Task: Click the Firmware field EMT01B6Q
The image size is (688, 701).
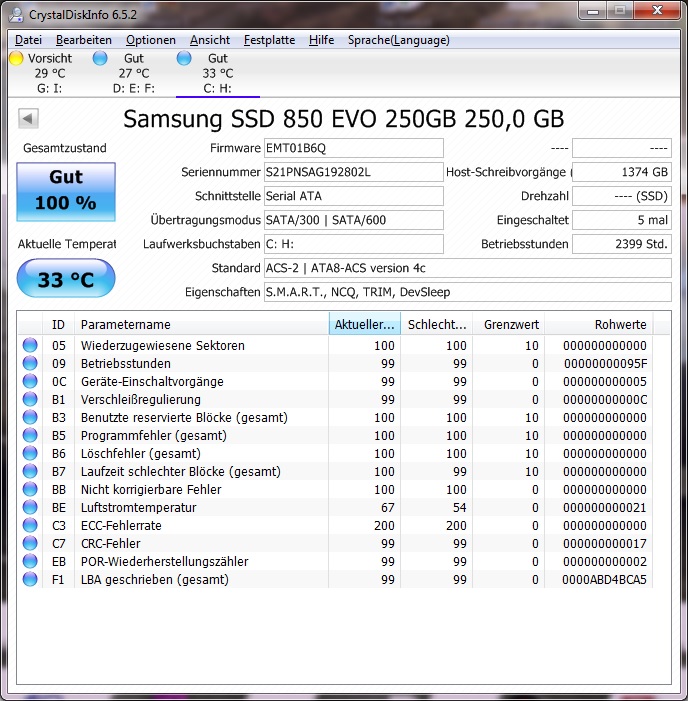Action: click(354, 148)
